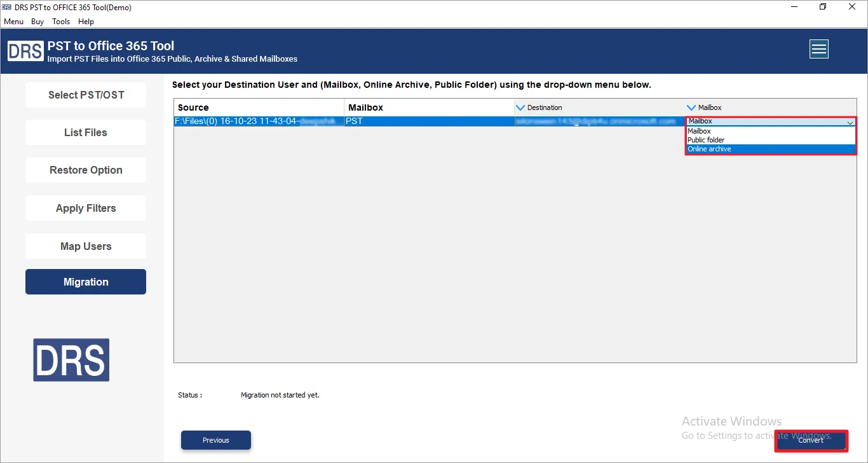
Task: Click the 'Migration not started yet.' status text
Action: 280,395
